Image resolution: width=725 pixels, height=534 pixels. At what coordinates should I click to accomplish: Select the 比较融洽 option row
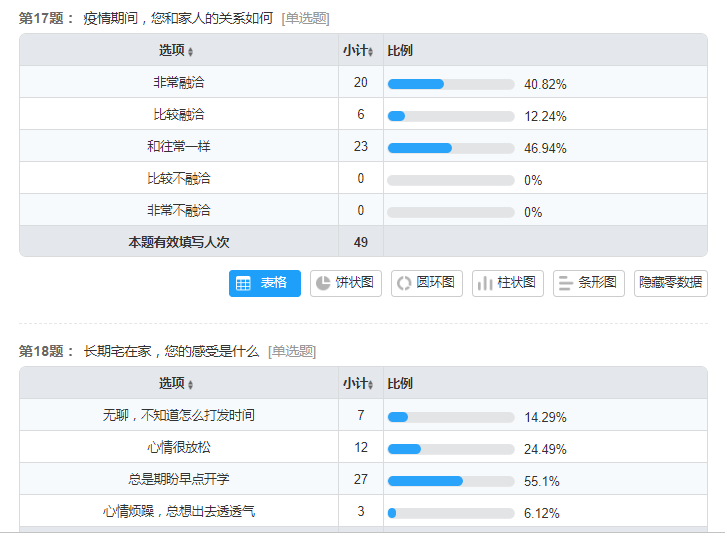pos(179,114)
